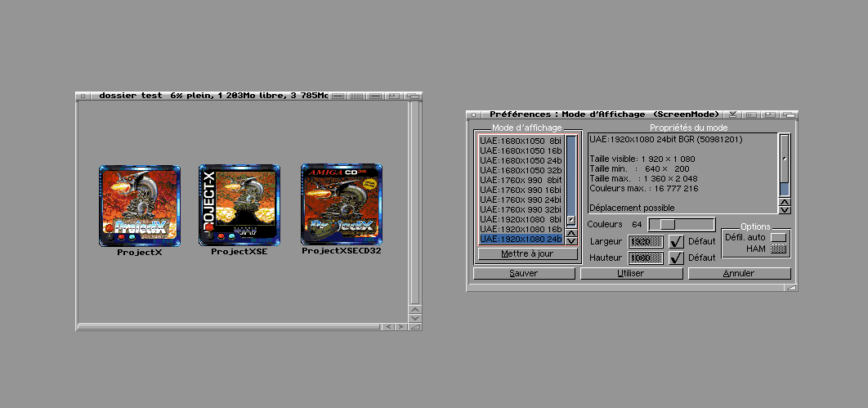Select UAE:1760x 990 32bi display mode
The image size is (868, 408).
coord(521,209)
